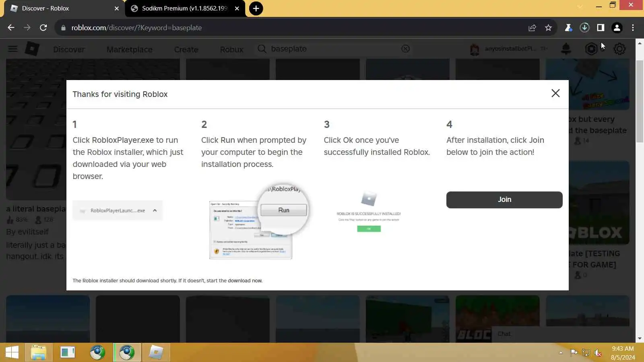644x362 pixels.
Task: Open the browser extension flask icon
Action: click(x=568, y=28)
